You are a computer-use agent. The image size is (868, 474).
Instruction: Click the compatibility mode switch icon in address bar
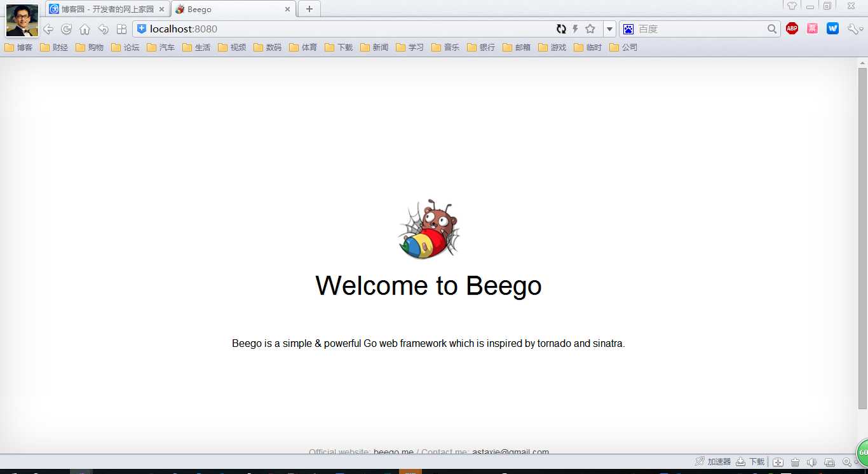pyautogui.click(x=561, y=29)
